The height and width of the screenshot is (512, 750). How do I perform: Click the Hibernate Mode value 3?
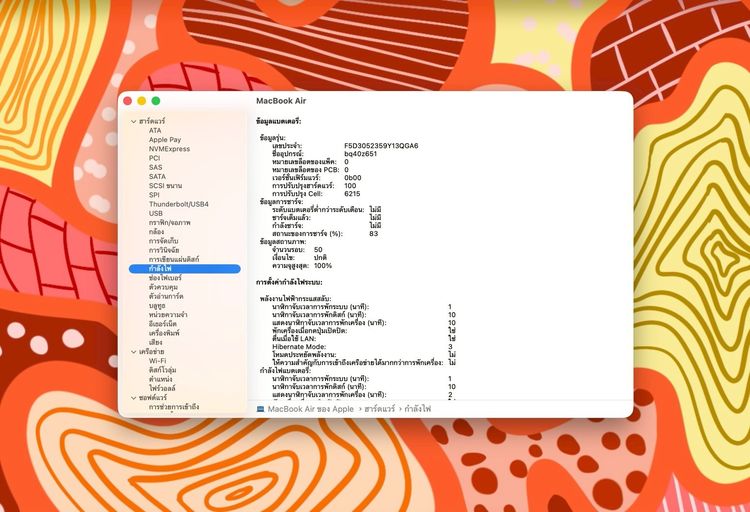coord(450,347)
